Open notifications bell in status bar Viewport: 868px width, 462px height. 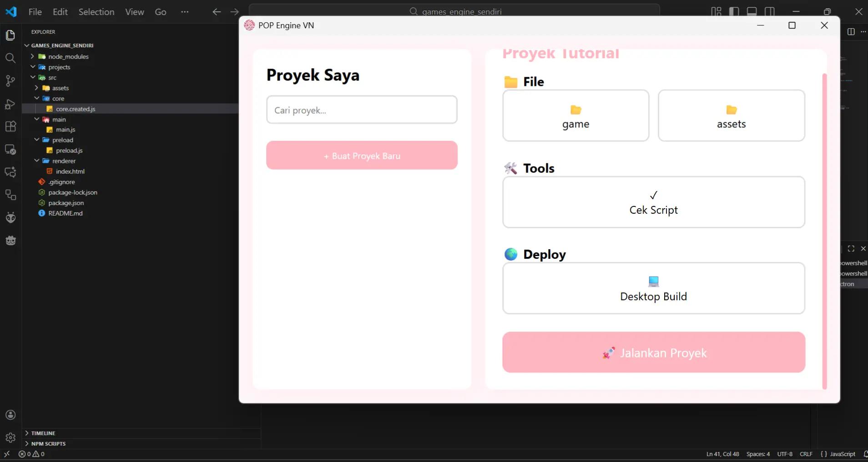[865, 454]
